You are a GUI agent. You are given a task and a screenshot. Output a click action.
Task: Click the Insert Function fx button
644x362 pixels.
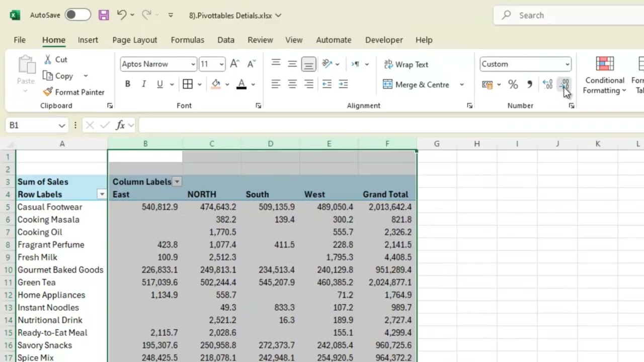tap(120, 125)
